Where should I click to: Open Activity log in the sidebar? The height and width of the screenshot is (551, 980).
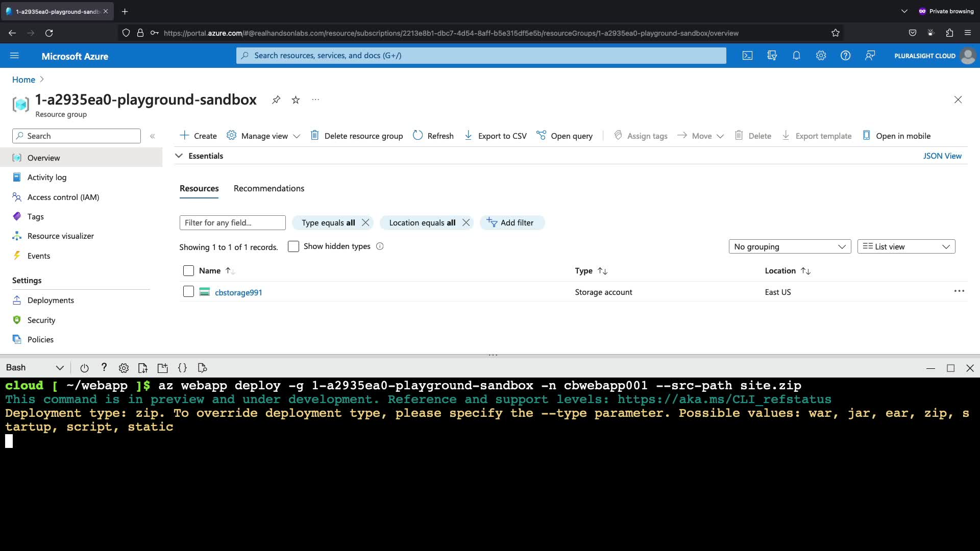click(x=46, y=177)
